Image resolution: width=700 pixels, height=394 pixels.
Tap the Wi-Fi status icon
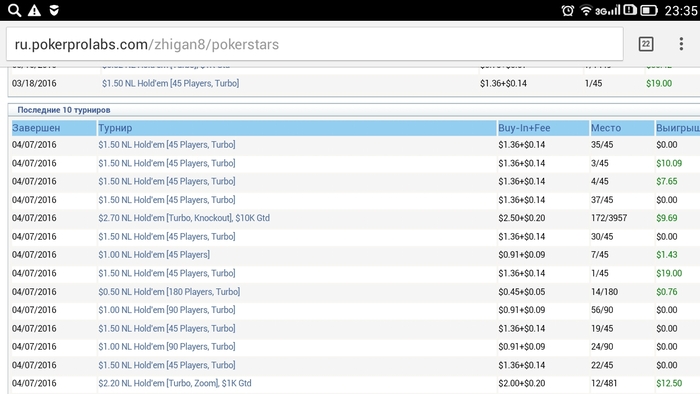click(586, 10)
